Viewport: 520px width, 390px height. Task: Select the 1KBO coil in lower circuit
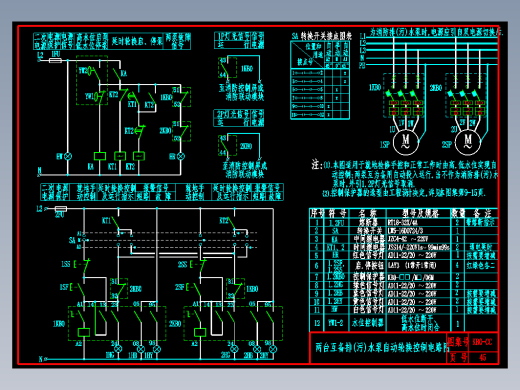(x=84, y=332)
